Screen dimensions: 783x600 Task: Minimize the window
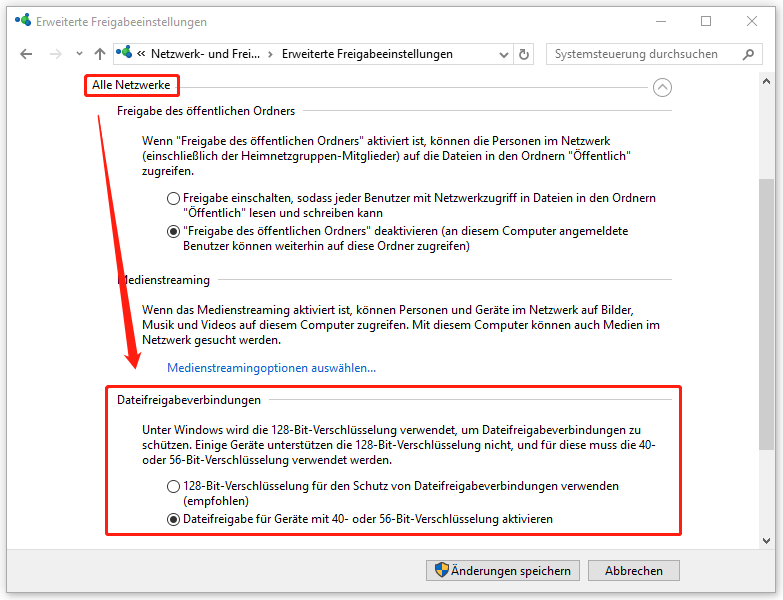[661, 21]
